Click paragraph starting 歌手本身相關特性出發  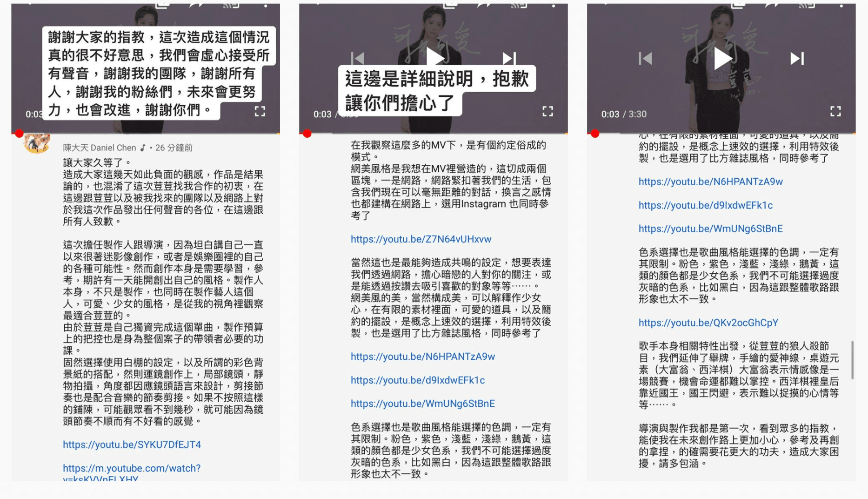click(x=739, y=375)
